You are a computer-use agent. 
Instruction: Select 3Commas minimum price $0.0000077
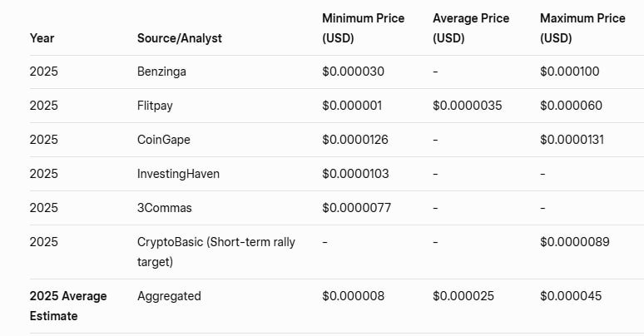[x=356, y=208]
